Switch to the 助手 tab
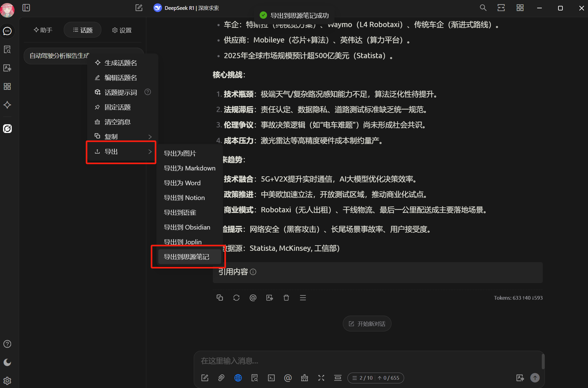Screen dimensions: 588x388 pyautogui.click(x=43, y=30)
